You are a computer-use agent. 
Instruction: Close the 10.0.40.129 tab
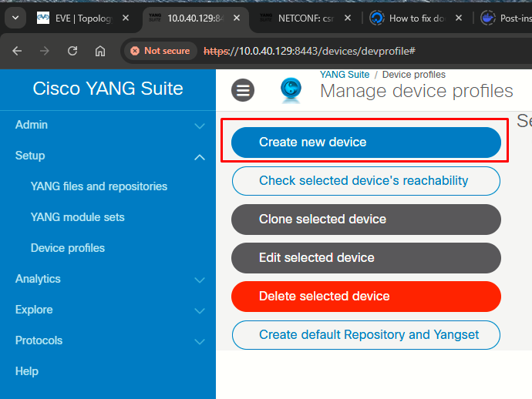pos(237,18)
